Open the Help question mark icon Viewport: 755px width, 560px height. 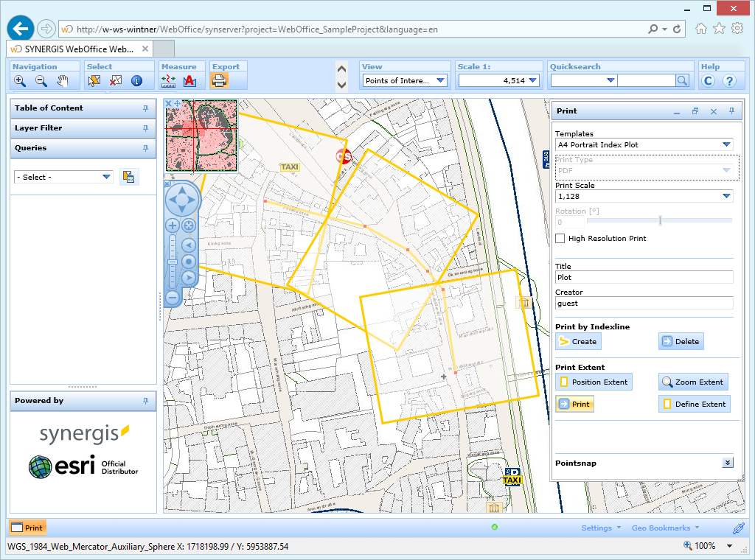[x=729, y=81]
